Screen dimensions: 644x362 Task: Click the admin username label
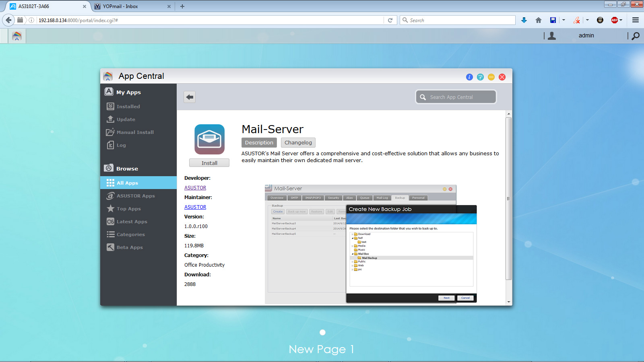pos(586,36)
